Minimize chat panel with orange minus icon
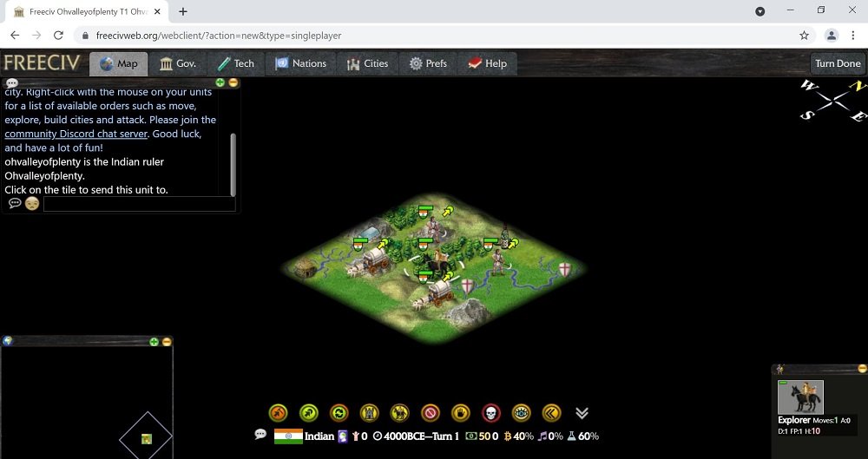The width and height of the screenshot is (868, 459). click(x=233, y=82)
